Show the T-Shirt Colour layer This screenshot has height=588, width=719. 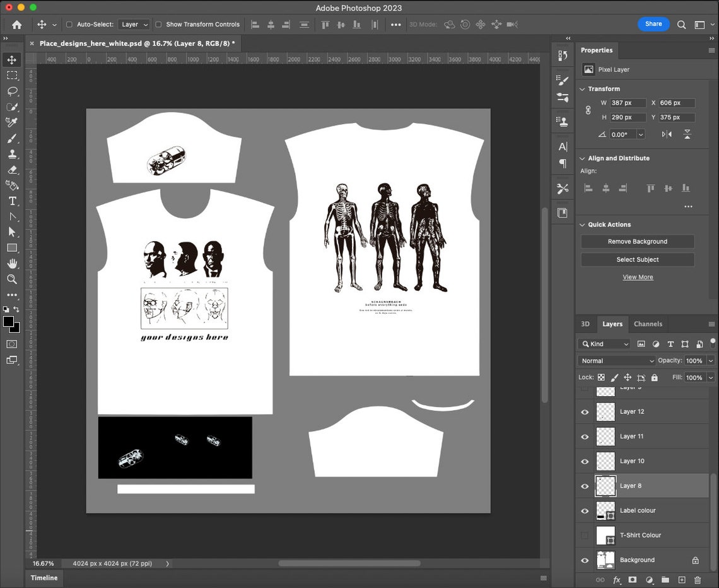tap(585, 535)
